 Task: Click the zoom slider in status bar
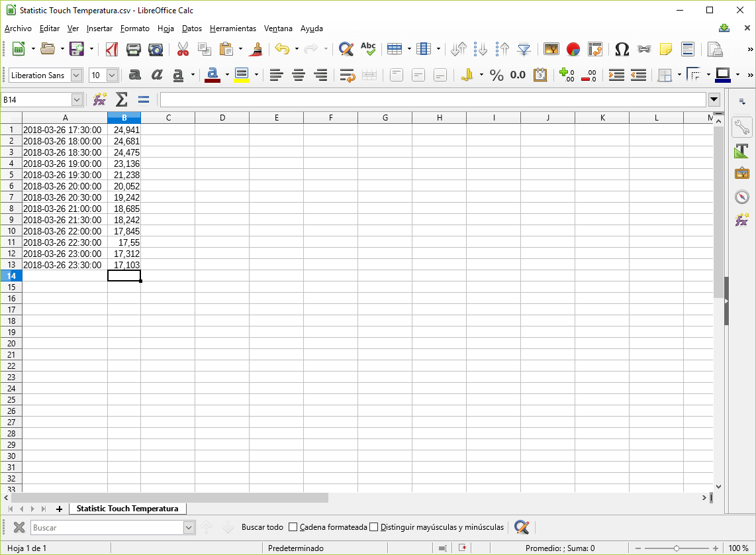click(676, 548)
